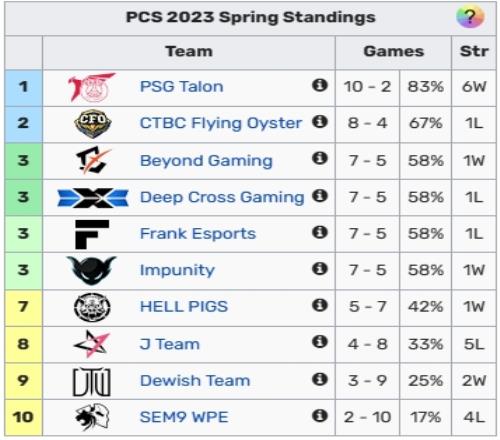Open the PSG Talon team link
The height and width of the screenshot is (440, 500).
click(182, 87)
